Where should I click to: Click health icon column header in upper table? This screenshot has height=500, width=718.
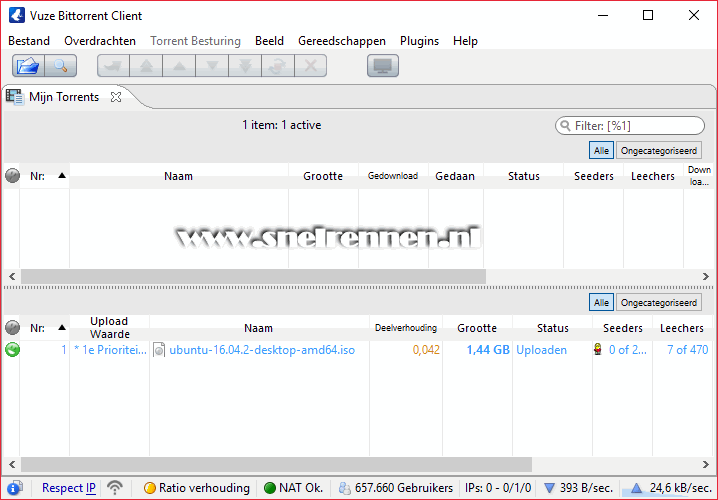12,176
